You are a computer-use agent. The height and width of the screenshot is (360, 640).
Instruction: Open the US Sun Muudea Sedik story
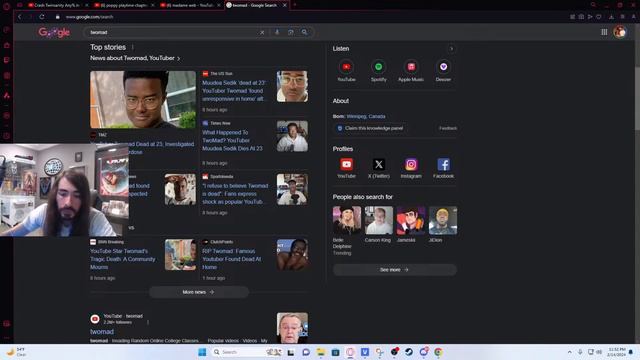234,91
